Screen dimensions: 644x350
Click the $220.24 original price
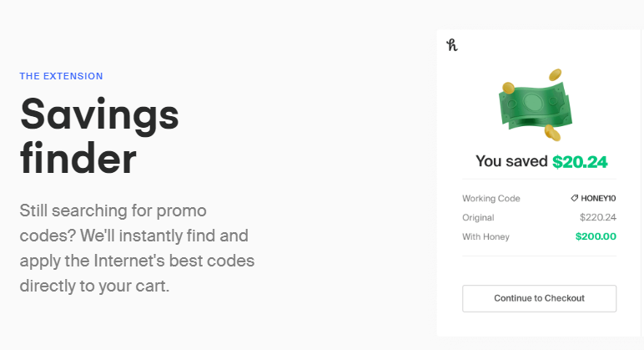[598, 217]
